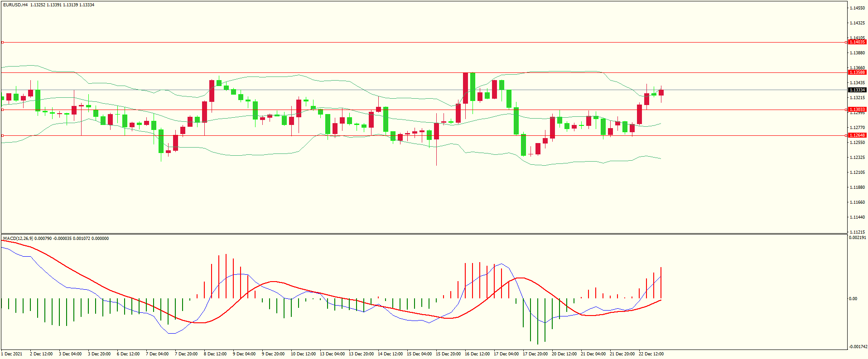868x359 pixels.
Task: Click the 17 Dec 04:00 time label
Action: click(x=506, y=354)
